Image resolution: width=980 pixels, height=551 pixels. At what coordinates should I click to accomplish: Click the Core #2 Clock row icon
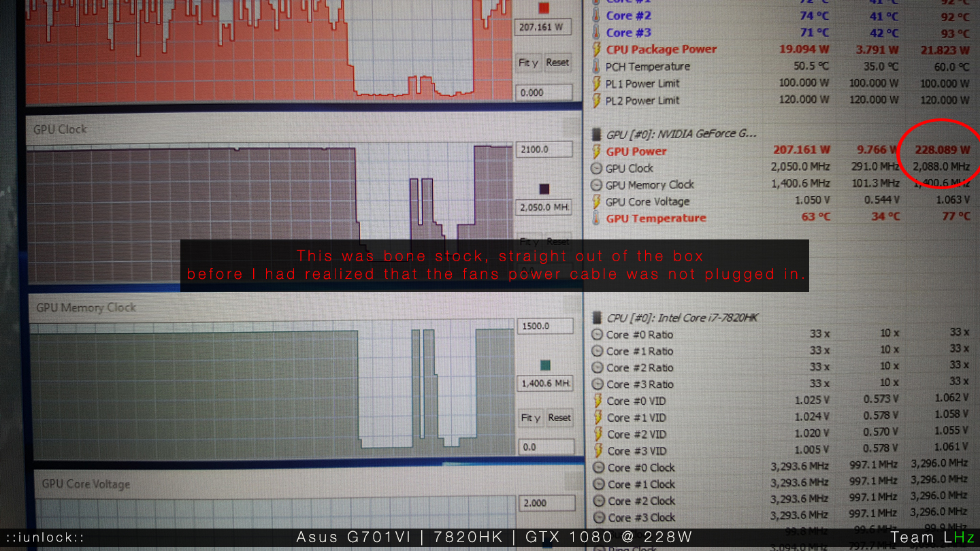(599, 501)
